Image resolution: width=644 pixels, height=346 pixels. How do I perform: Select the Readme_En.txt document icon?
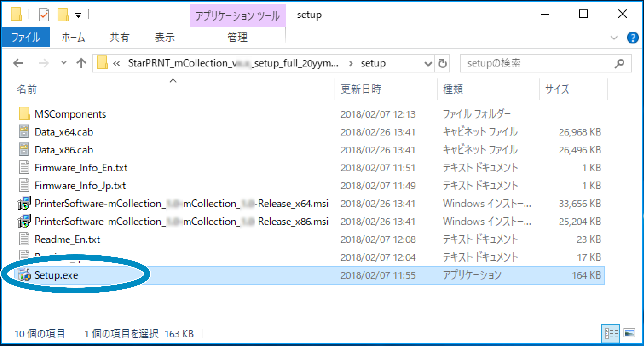pos(24,239)
